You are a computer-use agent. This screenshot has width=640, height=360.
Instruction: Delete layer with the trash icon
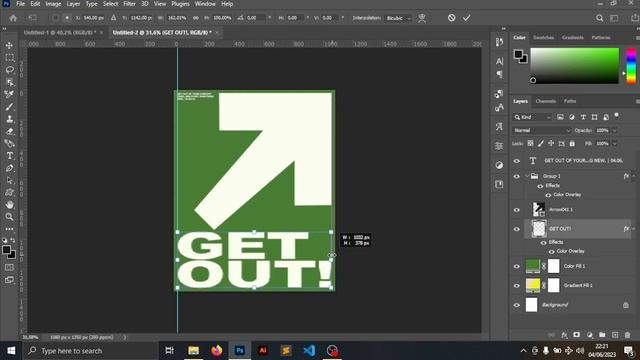click(x=627, y=335)
